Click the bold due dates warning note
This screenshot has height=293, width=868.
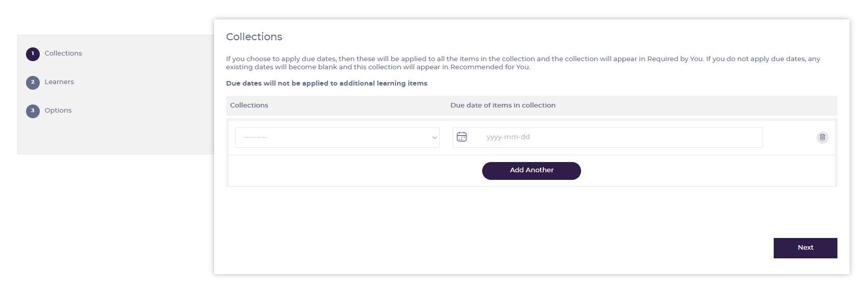tap(327, 84)
